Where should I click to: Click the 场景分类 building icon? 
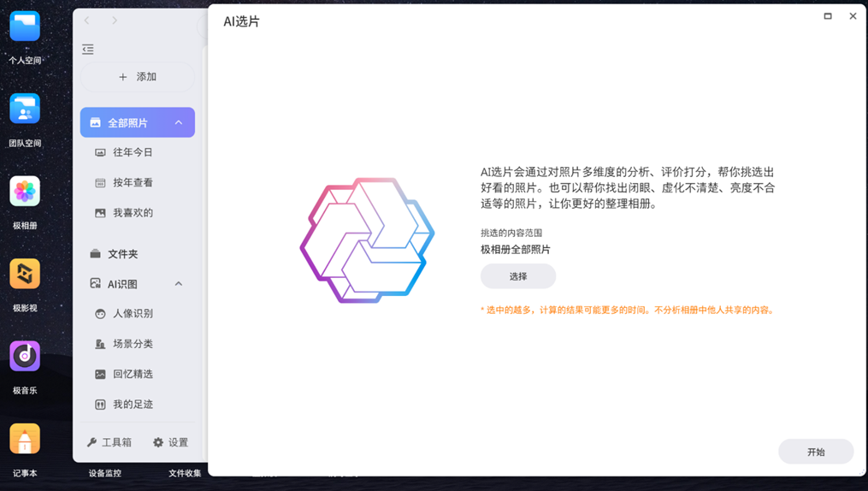click(x=100, y=345)
